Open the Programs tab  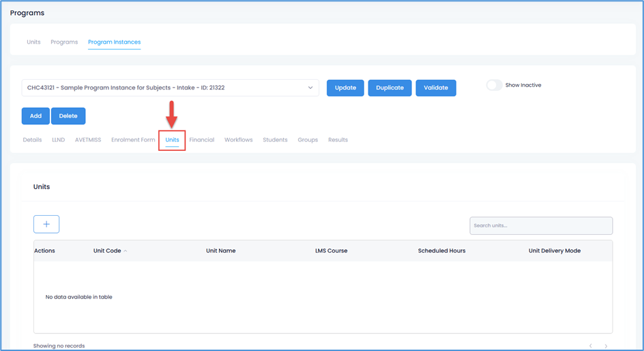pos(64,42)
